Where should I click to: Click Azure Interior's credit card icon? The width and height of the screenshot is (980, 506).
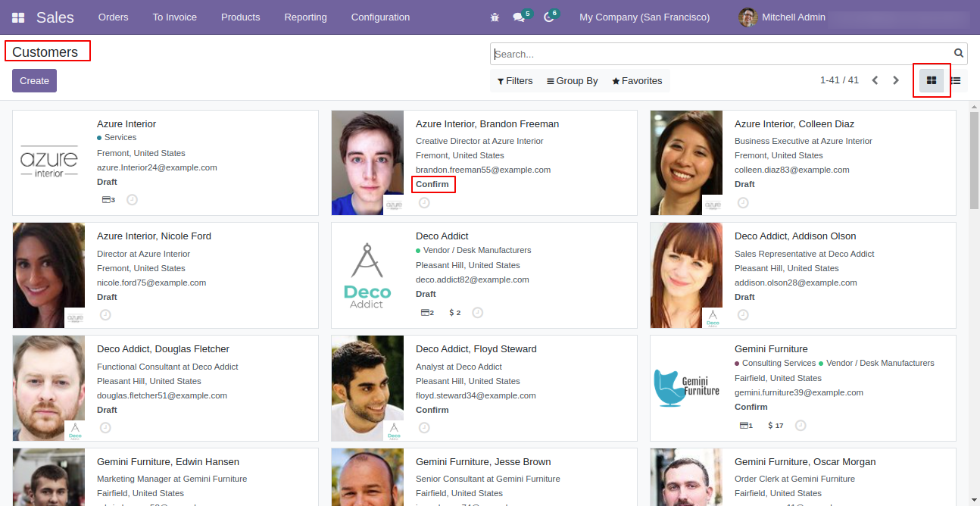(106, 200)
